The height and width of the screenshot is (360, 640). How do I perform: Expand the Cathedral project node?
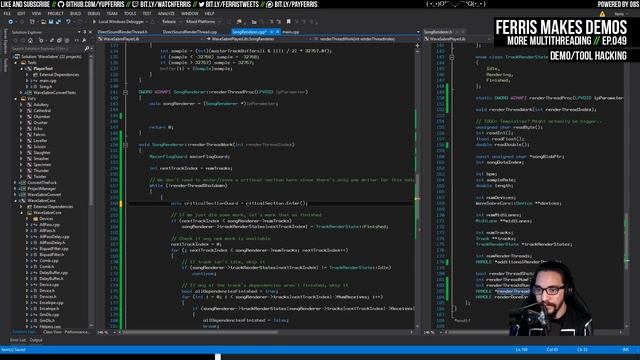pyautogui.click(x=22, y=111)
